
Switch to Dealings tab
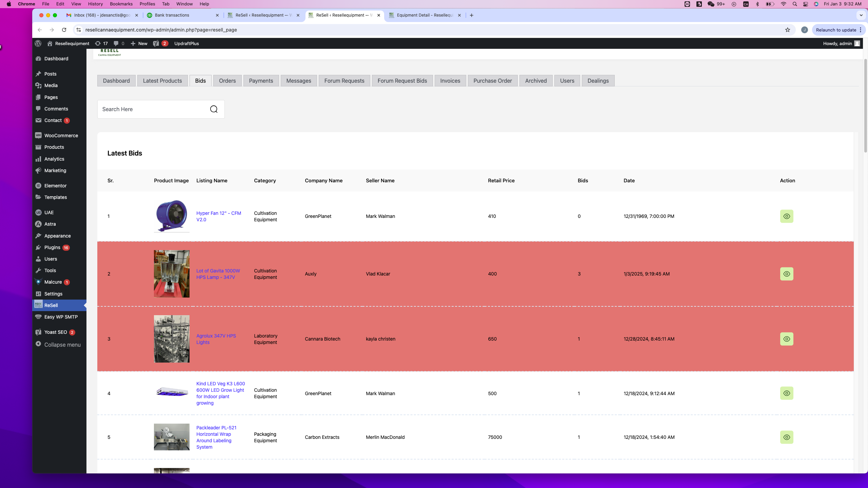[x=598, y=81]
